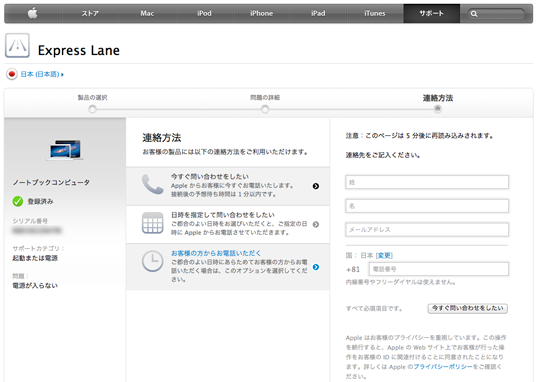540x382 pixels.
Task: Click arrow beside 日時を指定して option
Action: pyautogui.click(x=316, y=224)
